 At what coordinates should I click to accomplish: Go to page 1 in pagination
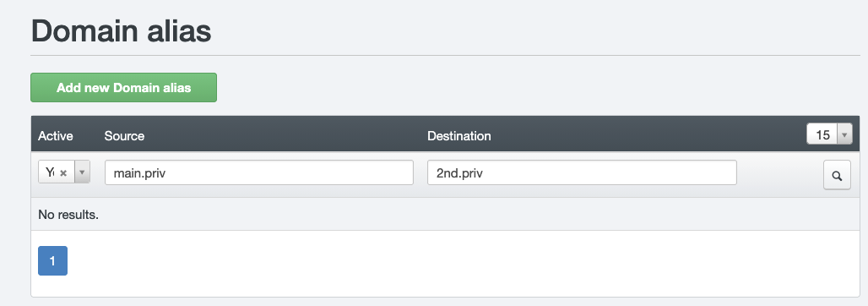tap(52, 260)
